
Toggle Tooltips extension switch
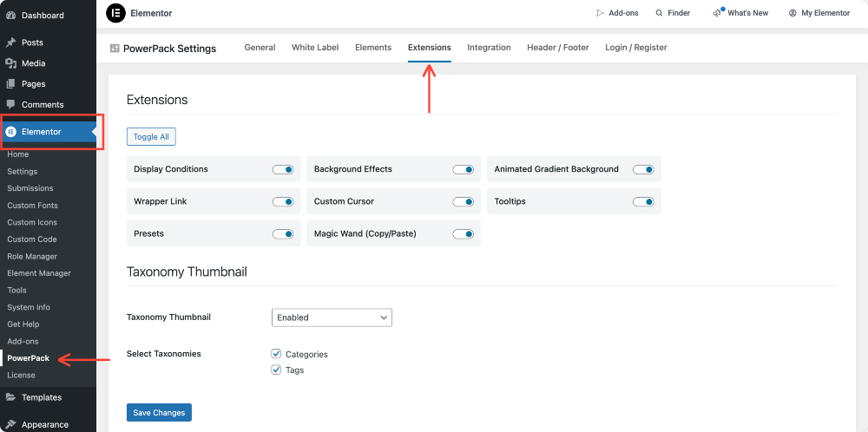click(643, 201)
